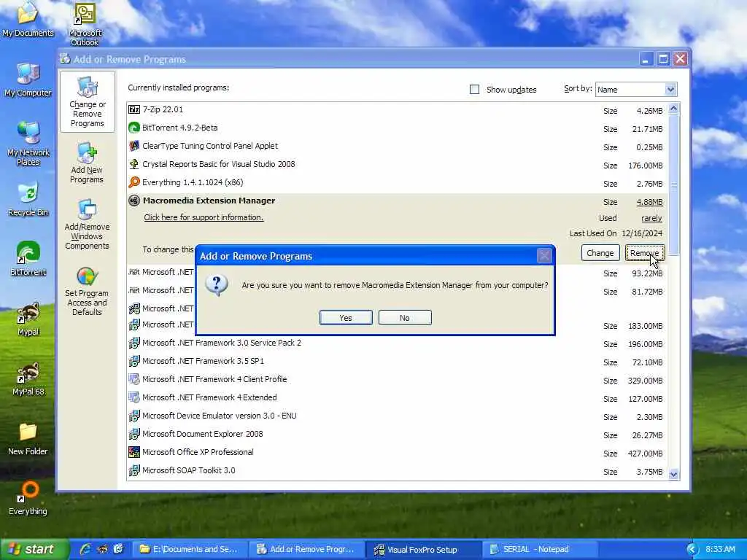Click the New Folder desktop icon
Image resolution: width=747 pixels, height=560 pixels.
click(28, 438)
